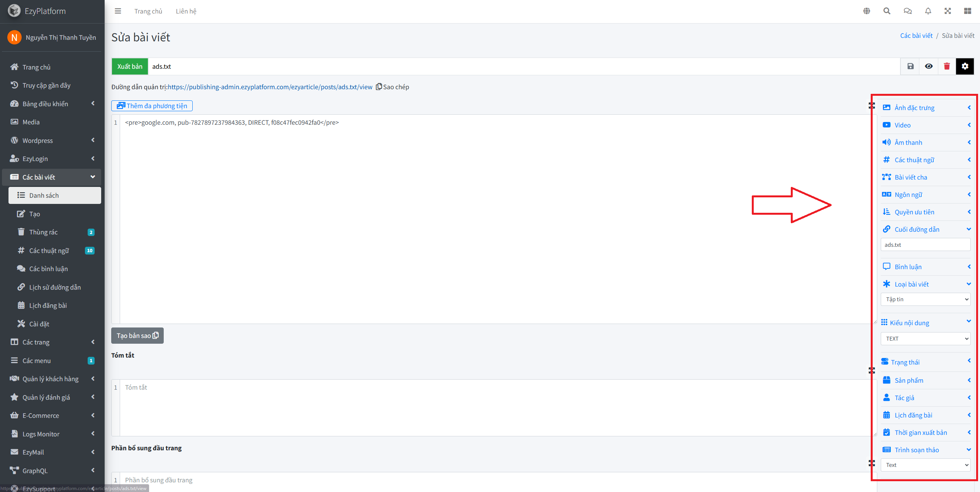980x492 pixels.
Task: Expand Trạng thái panel
Action: coord(926,362)
